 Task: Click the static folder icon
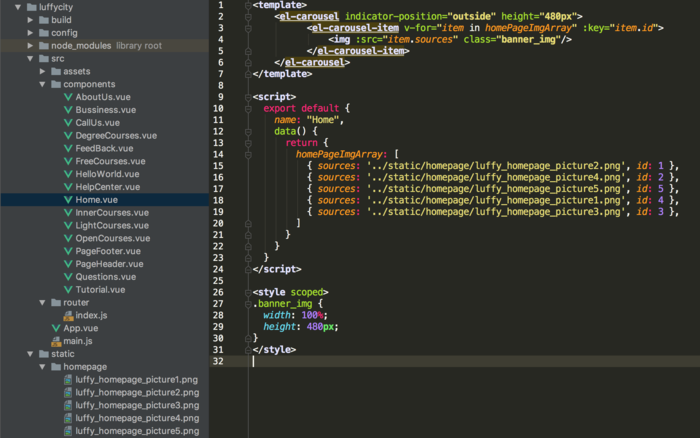(44, 354)
